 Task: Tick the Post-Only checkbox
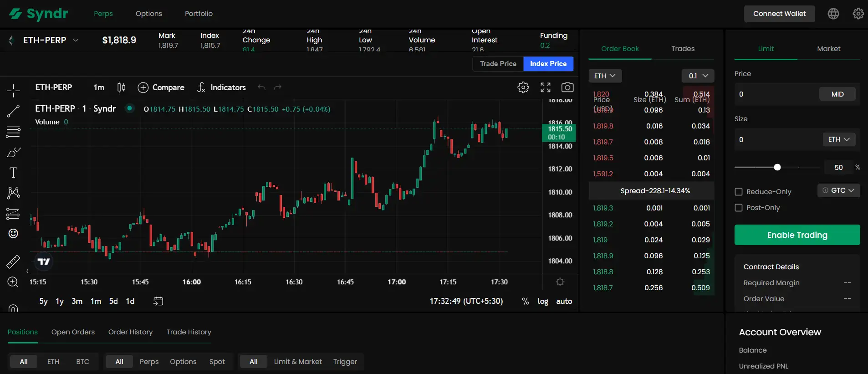(739, 208)
